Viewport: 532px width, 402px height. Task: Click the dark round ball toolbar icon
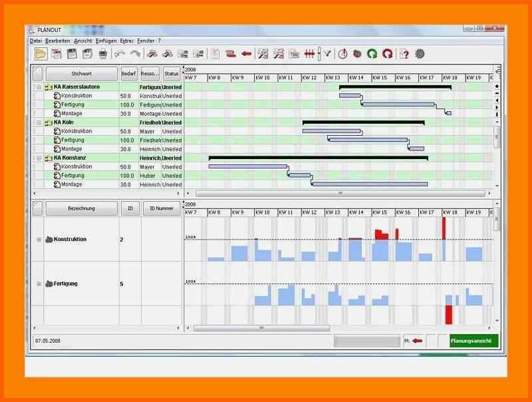(357, 54)
